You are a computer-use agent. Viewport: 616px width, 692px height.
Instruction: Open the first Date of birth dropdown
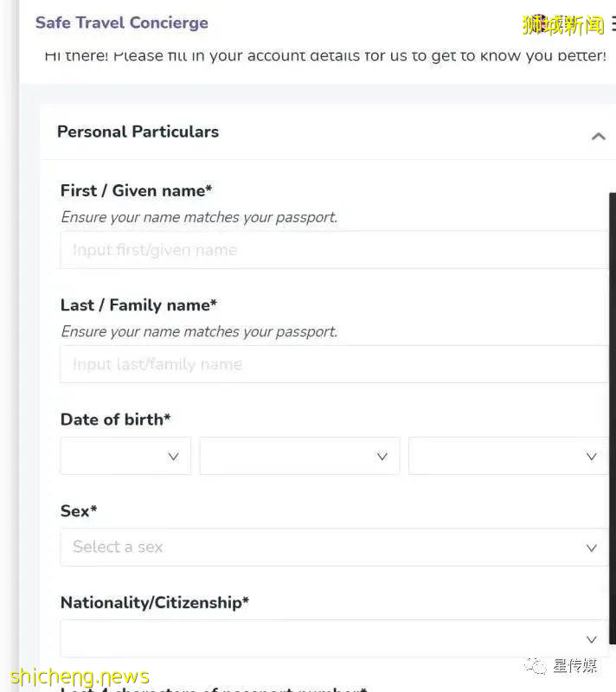pyautogui.click(x=125, y=456)
